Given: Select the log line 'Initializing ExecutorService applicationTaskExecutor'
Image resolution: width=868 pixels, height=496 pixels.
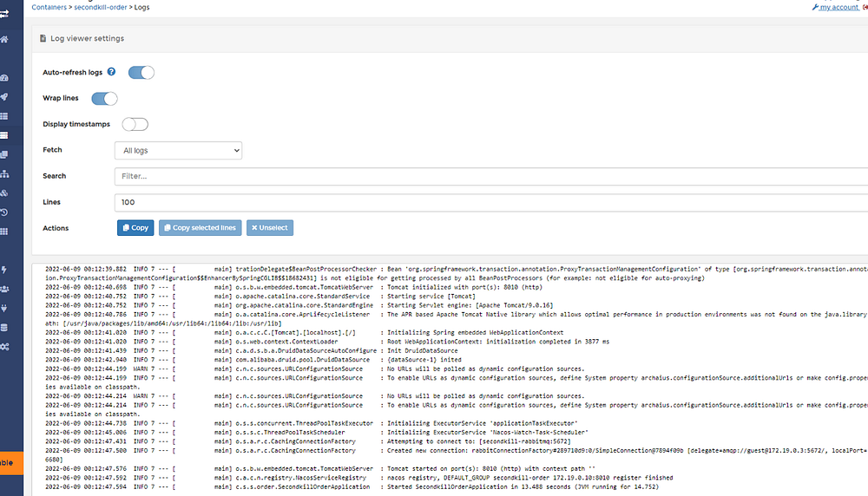Looking at the screenshot, I should click(x=311, y=423).
